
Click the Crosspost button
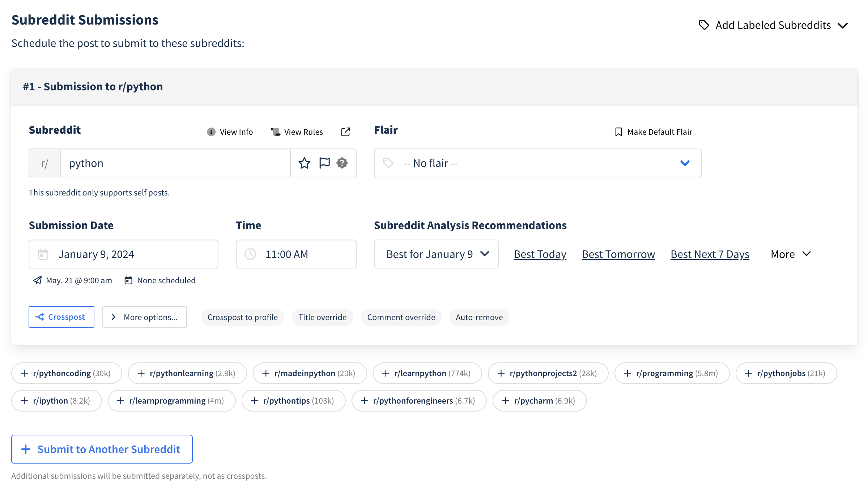(61, 317)
